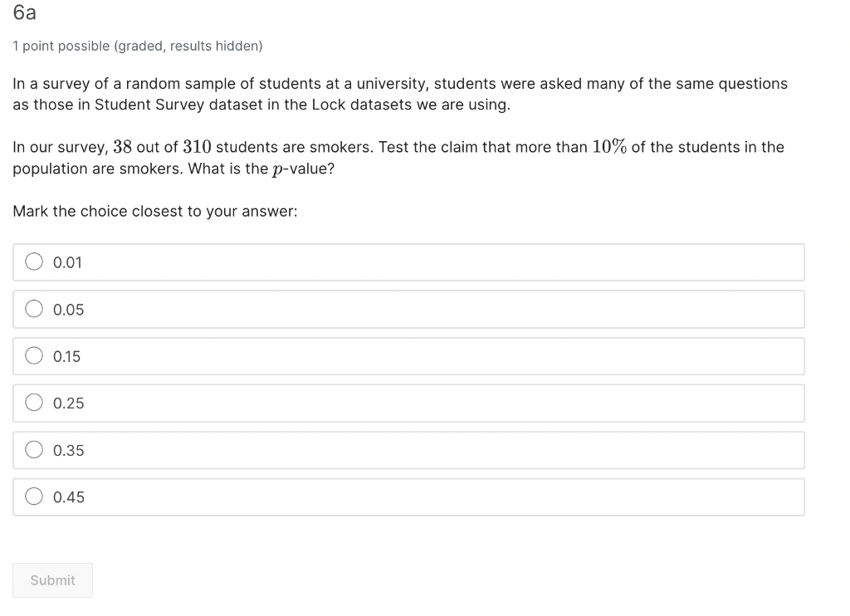Viewport: 850px width, 616px height.
Task: Click the italic p in p-value
Action: pyautogui.click(x=277, y=169)
